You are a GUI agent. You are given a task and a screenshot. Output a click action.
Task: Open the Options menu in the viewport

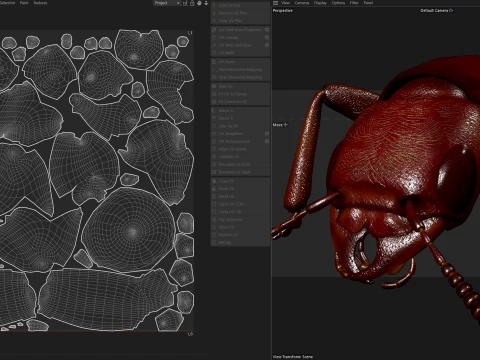click(338, 3)
